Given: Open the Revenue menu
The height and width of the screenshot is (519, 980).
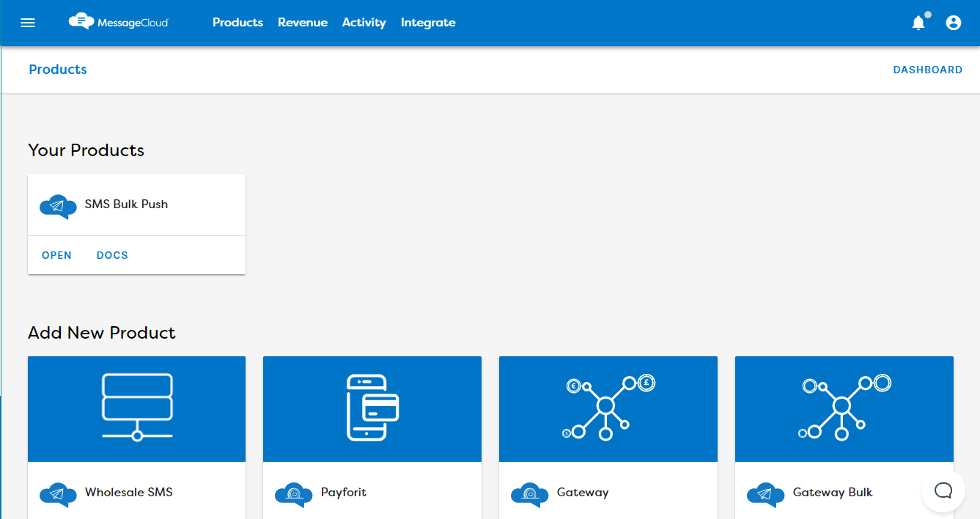Looking at the screenshot, I should [303, 23].
